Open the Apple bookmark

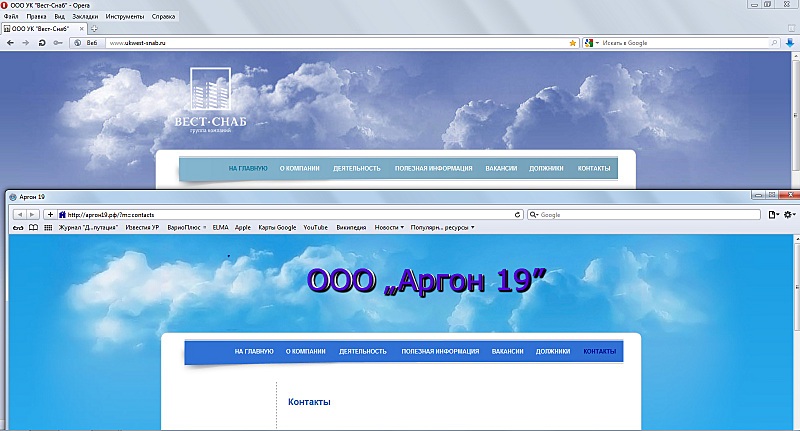(243, 227)
